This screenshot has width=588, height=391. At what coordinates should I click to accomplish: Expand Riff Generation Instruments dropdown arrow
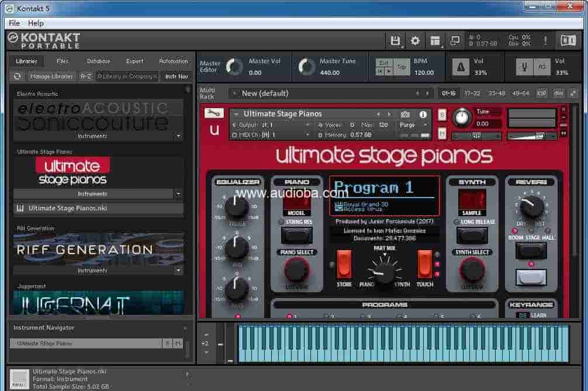point(178,270)
